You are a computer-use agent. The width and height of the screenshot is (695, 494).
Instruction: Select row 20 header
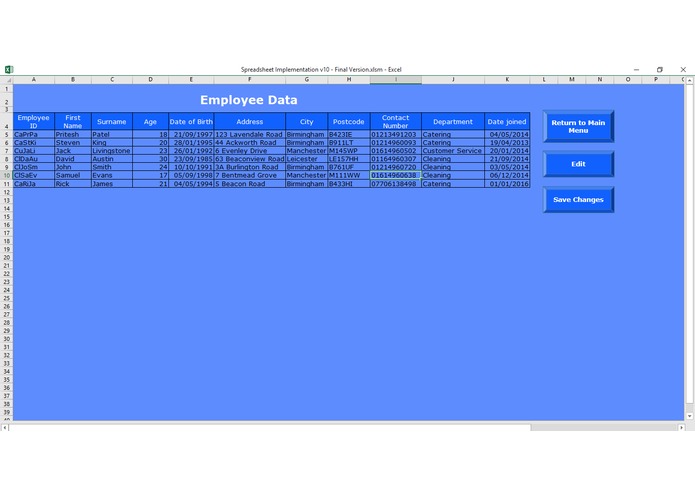(x=7, y=257)
